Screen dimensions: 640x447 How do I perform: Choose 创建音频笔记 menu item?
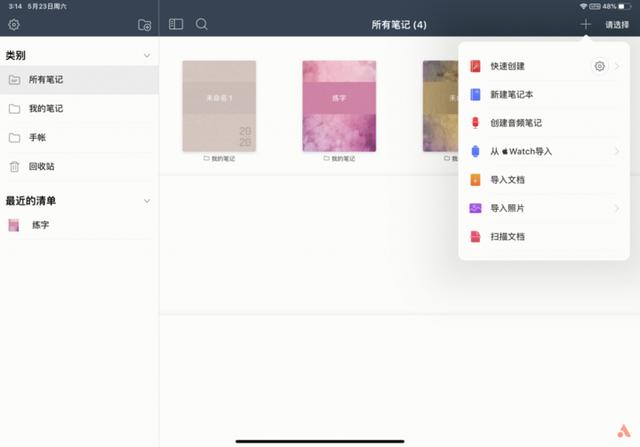tap(544, 123)
